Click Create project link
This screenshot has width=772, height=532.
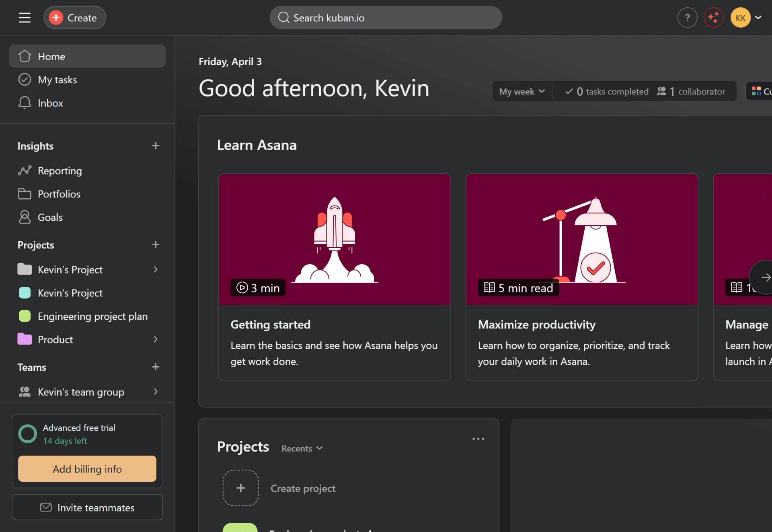(x=303, y=488)
